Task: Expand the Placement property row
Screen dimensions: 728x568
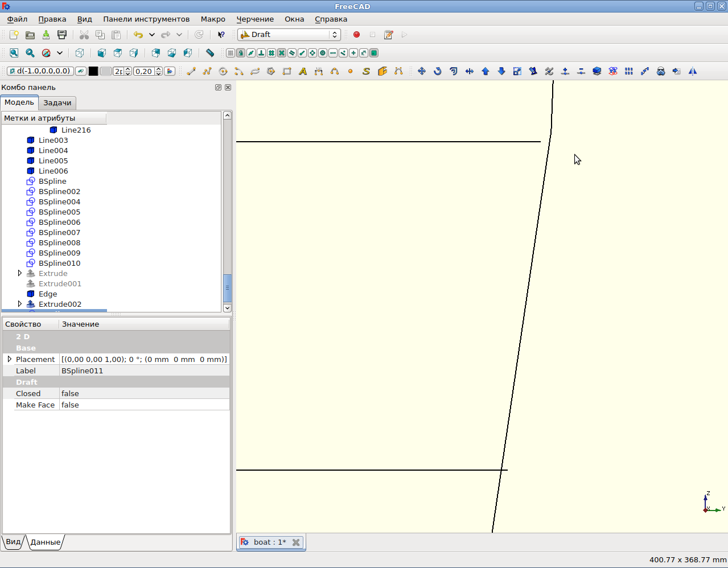Action: [10, 359]
